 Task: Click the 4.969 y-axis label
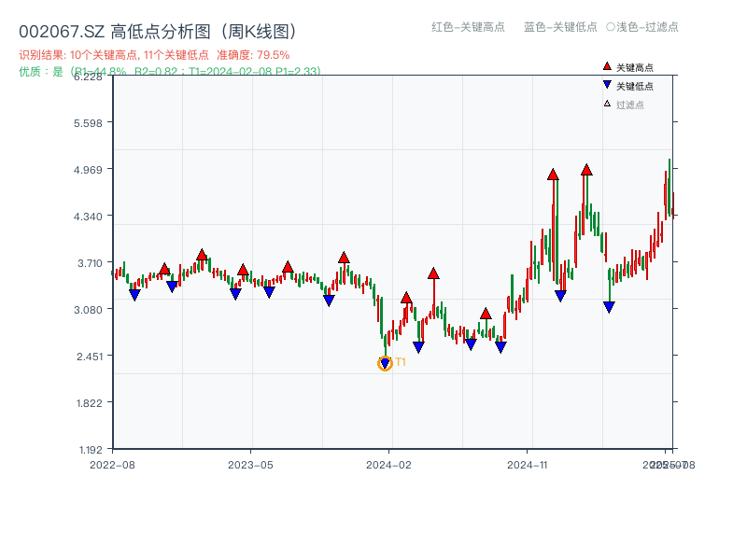[92, 169]
